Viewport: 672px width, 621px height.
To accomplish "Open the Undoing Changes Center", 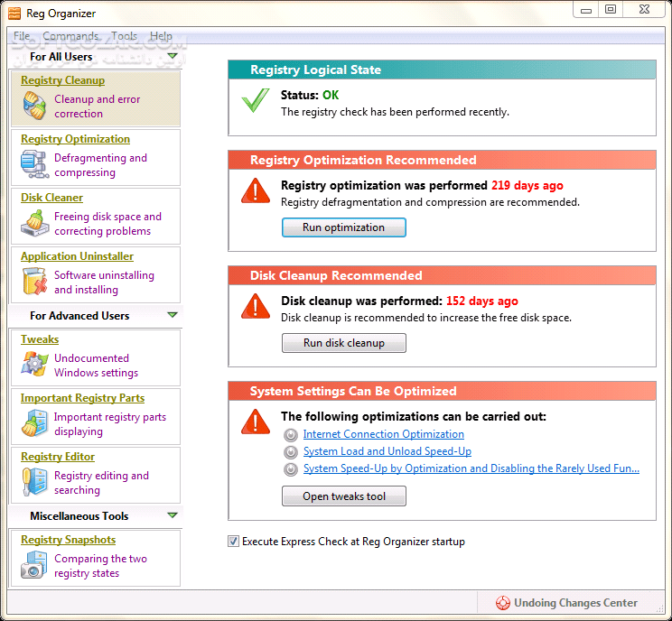I will pyautogui.click(x=566, y=603).
